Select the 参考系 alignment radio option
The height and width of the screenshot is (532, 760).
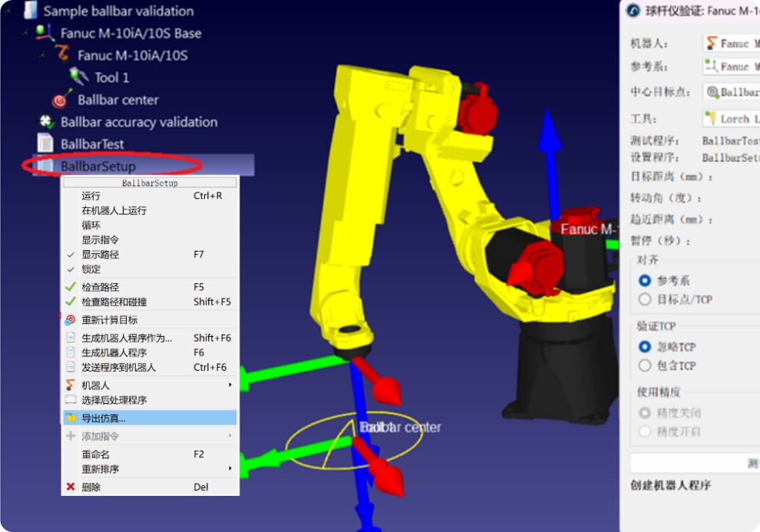[x=646, y=281]
